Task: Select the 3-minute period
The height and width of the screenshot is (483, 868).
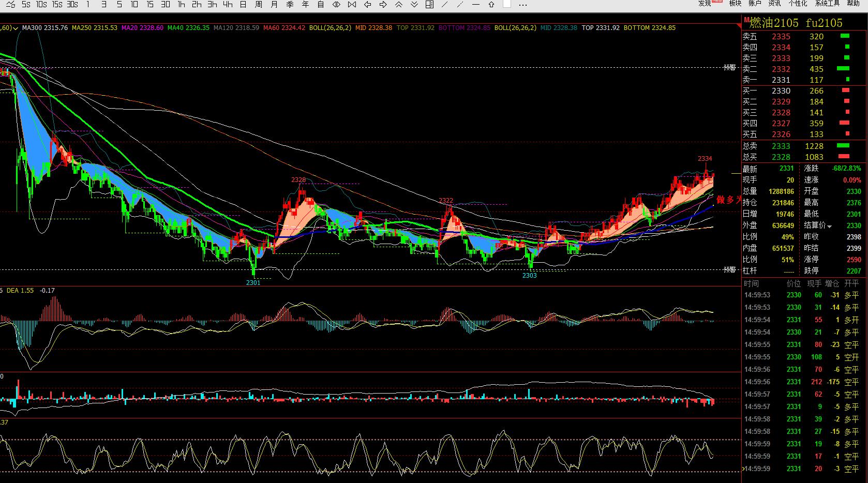Action: pyautogui.click(x=103, y=4)
